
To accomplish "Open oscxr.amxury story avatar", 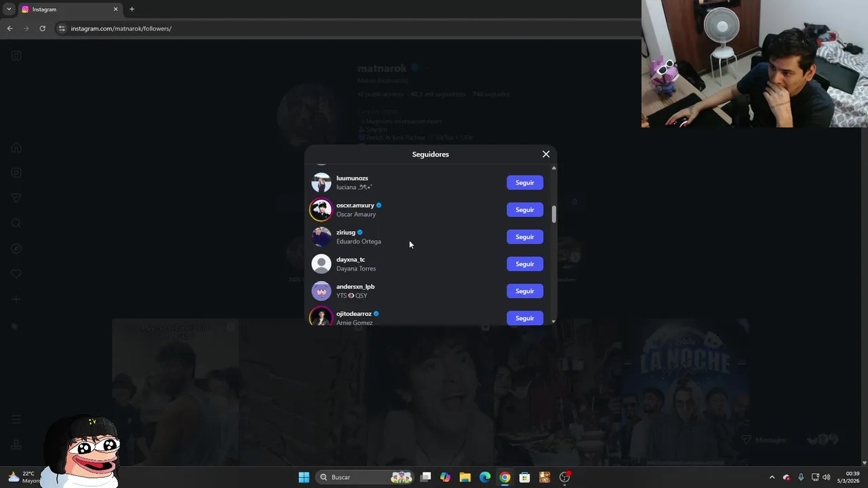I will (x=321, y=209).
